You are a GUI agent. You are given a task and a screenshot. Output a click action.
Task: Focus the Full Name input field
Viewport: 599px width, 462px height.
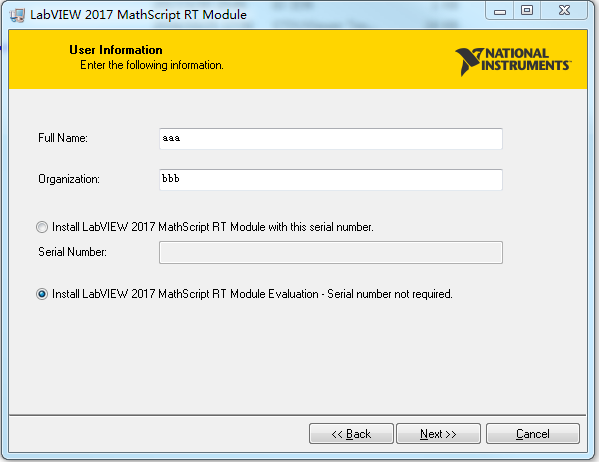(331, 139)
